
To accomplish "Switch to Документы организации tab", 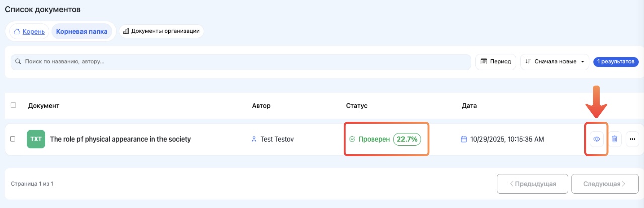I will pos(161,31).
